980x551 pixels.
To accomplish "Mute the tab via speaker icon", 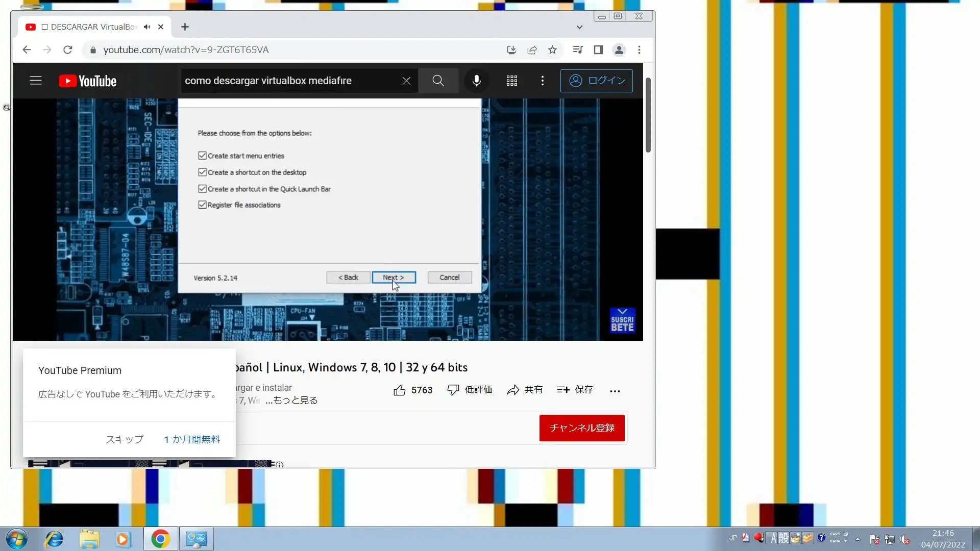I will tap(147, 27).
